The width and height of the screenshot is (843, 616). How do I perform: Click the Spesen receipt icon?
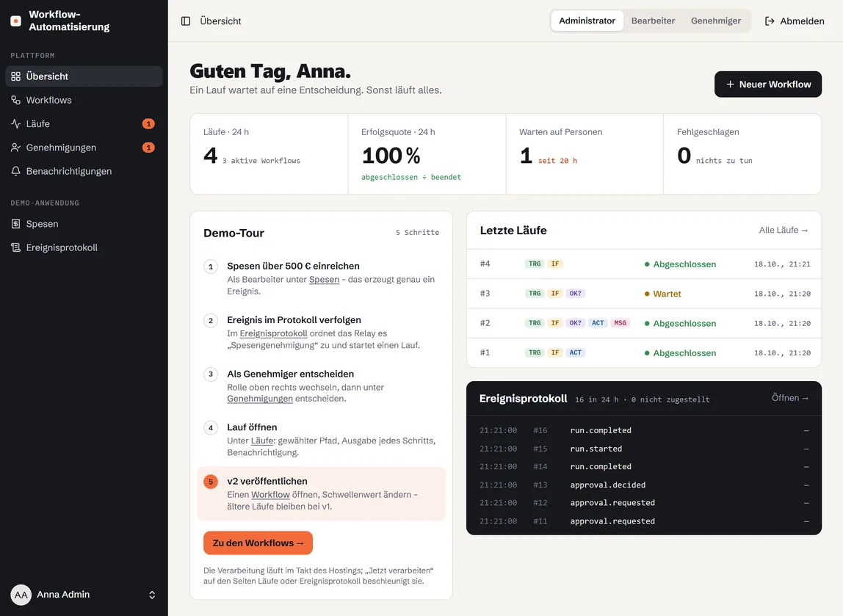click(x=15, y=224)
